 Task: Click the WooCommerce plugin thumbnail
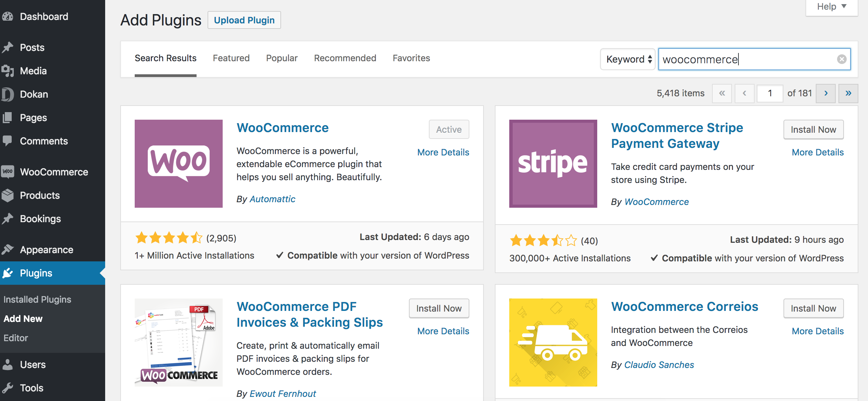pos(178,164)
